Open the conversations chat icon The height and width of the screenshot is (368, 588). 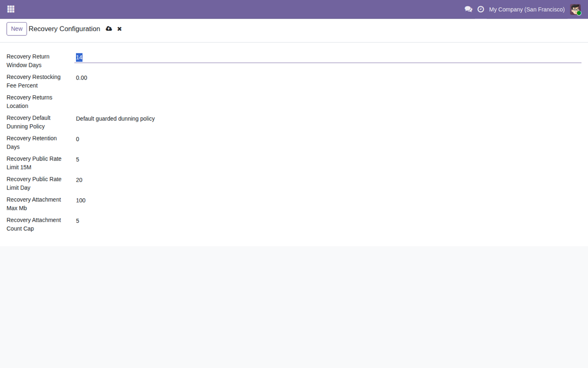coord(468,9)
